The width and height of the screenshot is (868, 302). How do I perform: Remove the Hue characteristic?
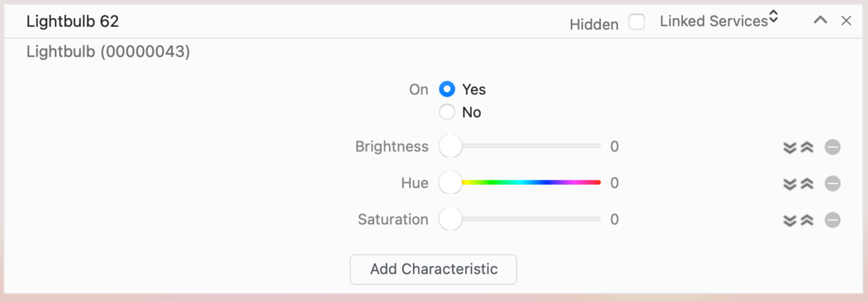click(x=833, y=184)
